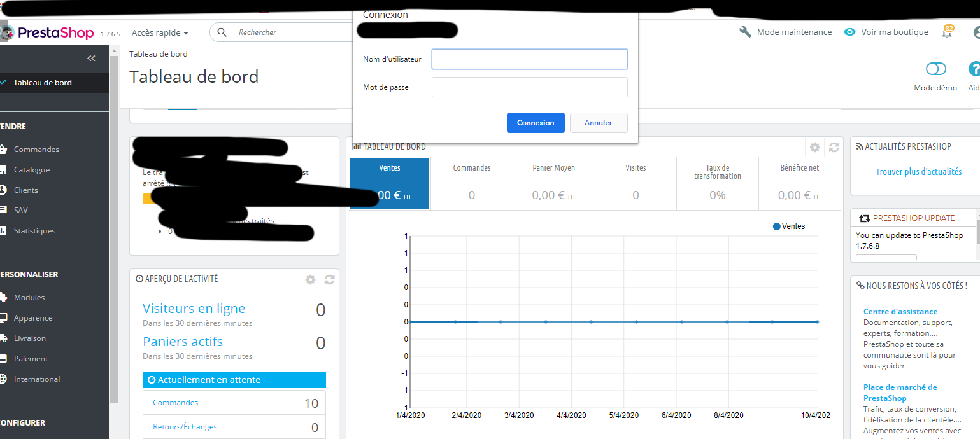Select the Taux de transformation tab
The image size is (980, 439).
click(718, 183)
